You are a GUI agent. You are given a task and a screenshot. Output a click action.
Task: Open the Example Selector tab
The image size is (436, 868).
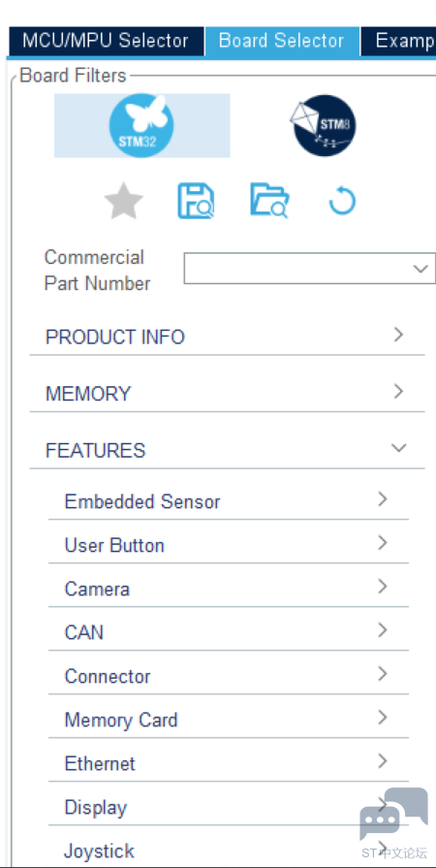point(399,41)
